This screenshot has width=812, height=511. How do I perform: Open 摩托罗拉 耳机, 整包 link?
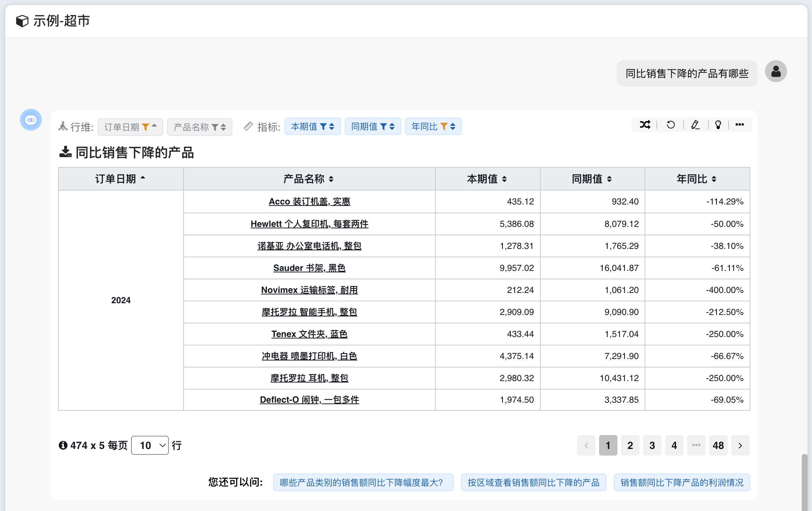click(x=309, y=378)
